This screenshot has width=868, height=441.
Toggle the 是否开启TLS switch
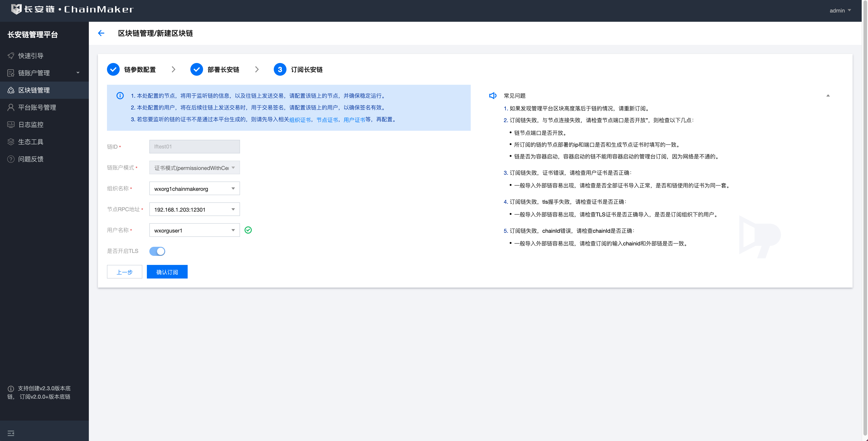157,251
